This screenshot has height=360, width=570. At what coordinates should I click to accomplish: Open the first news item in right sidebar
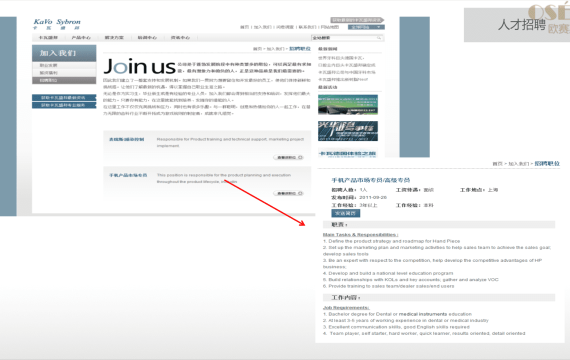[x=341, y=58]
